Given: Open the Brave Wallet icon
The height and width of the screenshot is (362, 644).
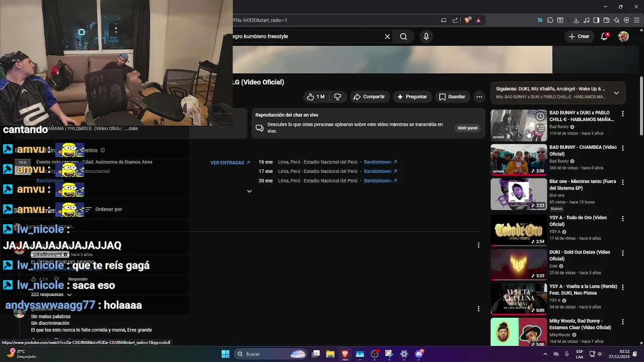Looking at the screenshot, I should 606,20.
